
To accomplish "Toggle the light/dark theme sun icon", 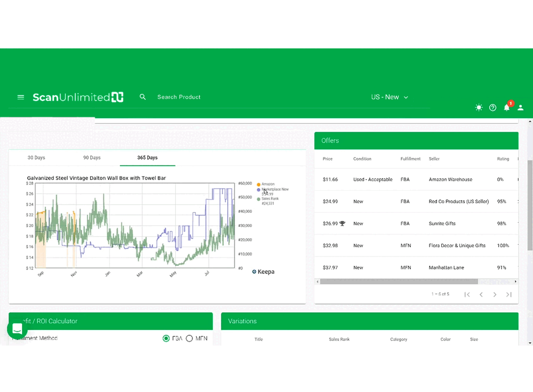I will [x=479, y=107].
